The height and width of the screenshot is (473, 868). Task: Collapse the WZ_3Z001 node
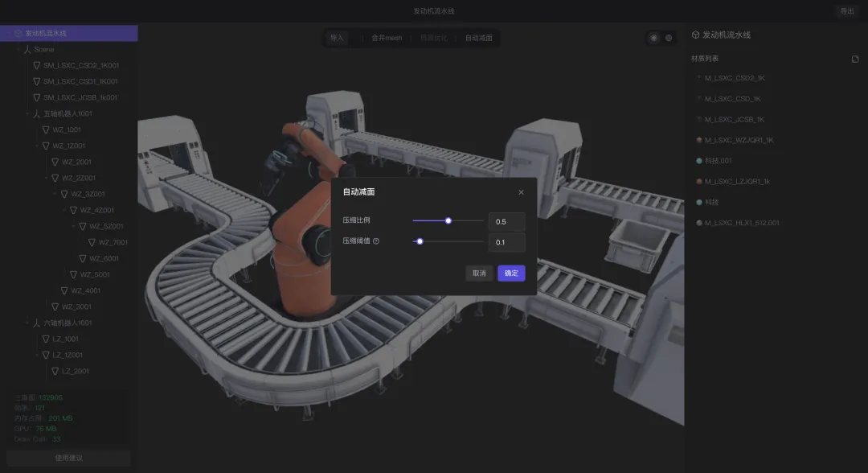pyautogui.click(x=55, y=194)
